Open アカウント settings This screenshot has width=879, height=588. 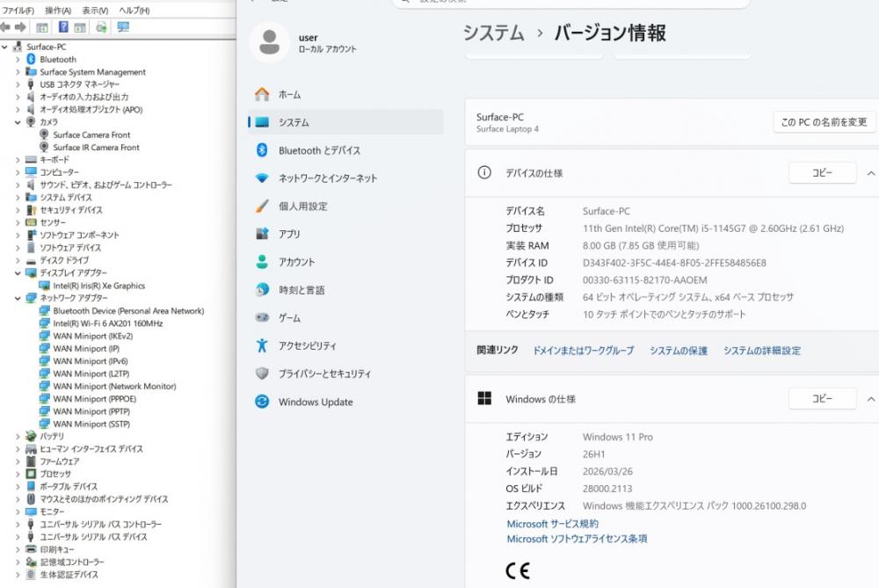point(345,262)
